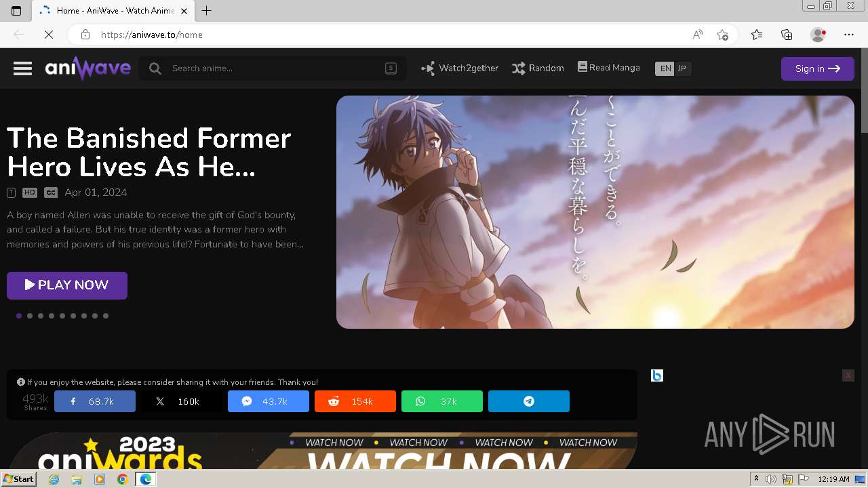Image resolution: width=868 pixels, height=488 pixels.
Task: Open a new browser tab
Action: coord(207,11)
